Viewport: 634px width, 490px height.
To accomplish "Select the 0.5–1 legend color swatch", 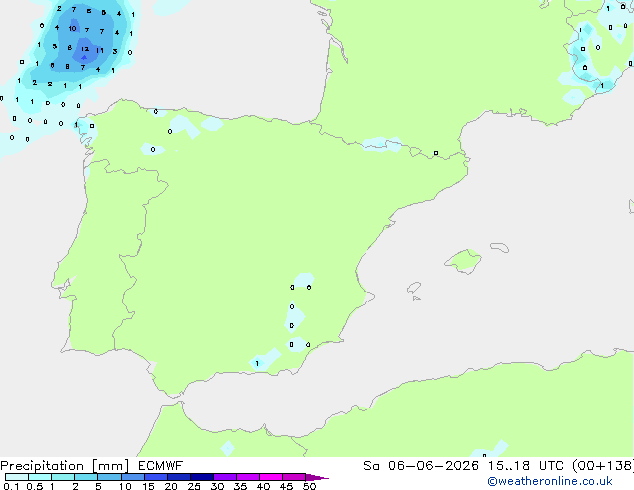I will tap(40, 477).
